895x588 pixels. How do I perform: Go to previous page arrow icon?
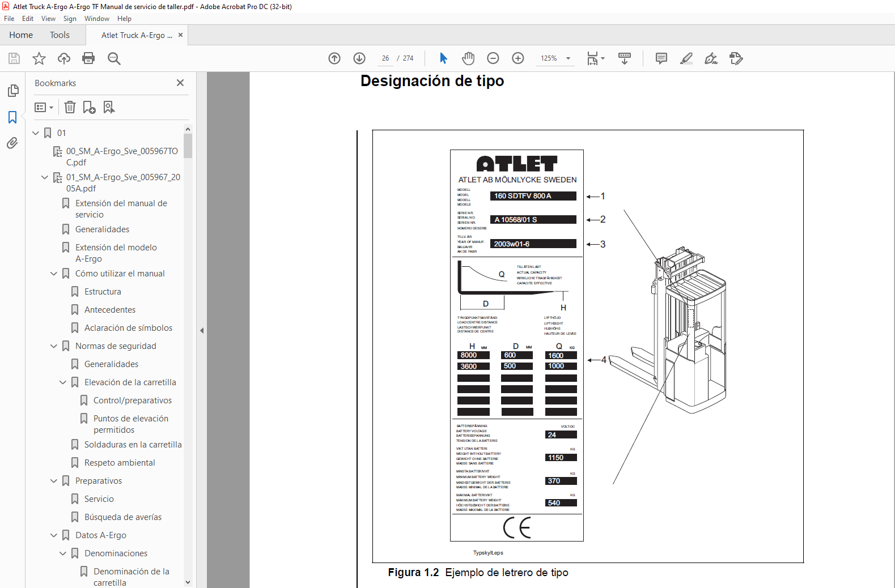point(334,58)
